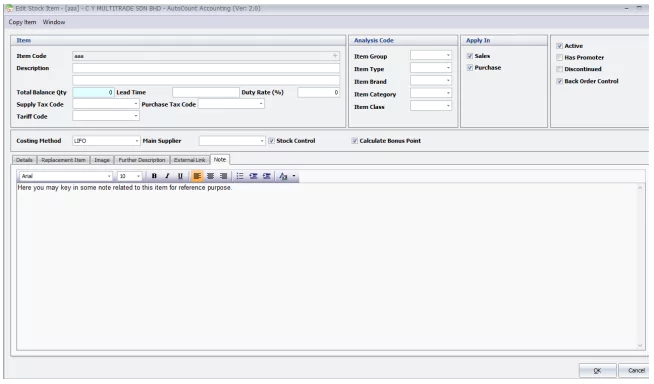Open the Costing Method dropdown
Screen dimensions: 654x384
(137, 141)
